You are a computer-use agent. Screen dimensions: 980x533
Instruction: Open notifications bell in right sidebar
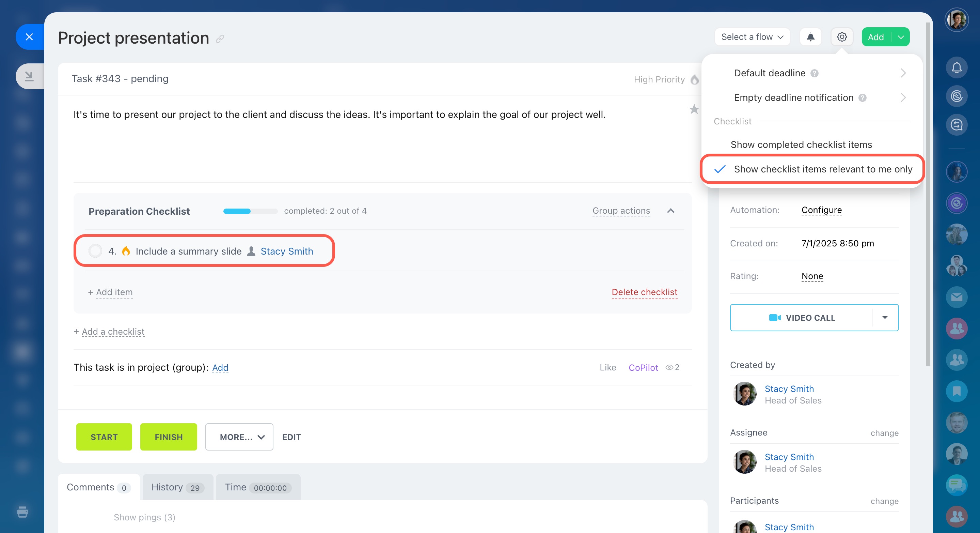[957, 68]
